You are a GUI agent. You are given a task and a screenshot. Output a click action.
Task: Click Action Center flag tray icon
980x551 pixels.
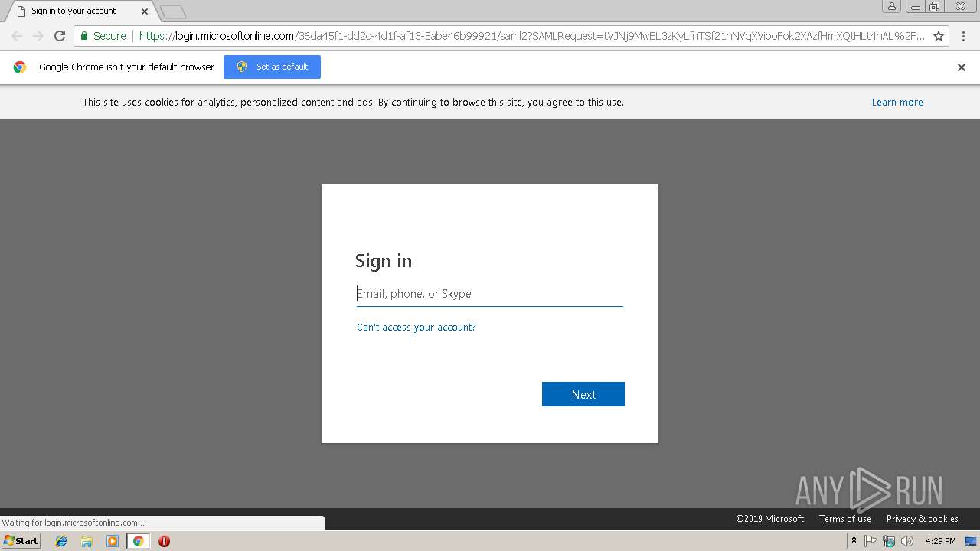point(871,541)
